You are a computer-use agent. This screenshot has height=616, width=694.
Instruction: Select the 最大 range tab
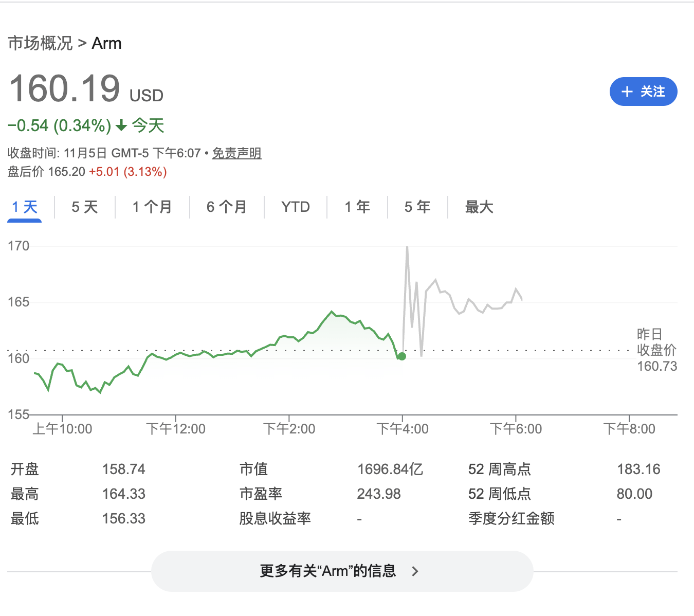coord(479,207)
